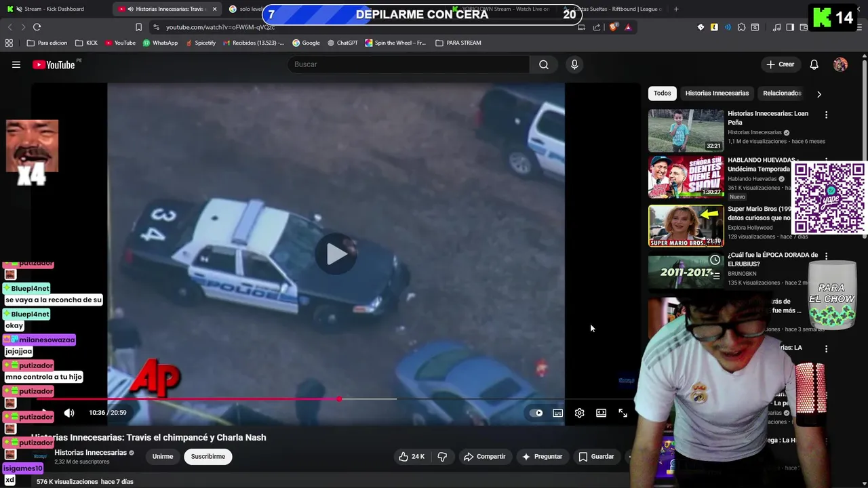The width and height of the screenshot is (868, 488).
Task: Open the account avatar menu
Action: [x=840, y=64]
